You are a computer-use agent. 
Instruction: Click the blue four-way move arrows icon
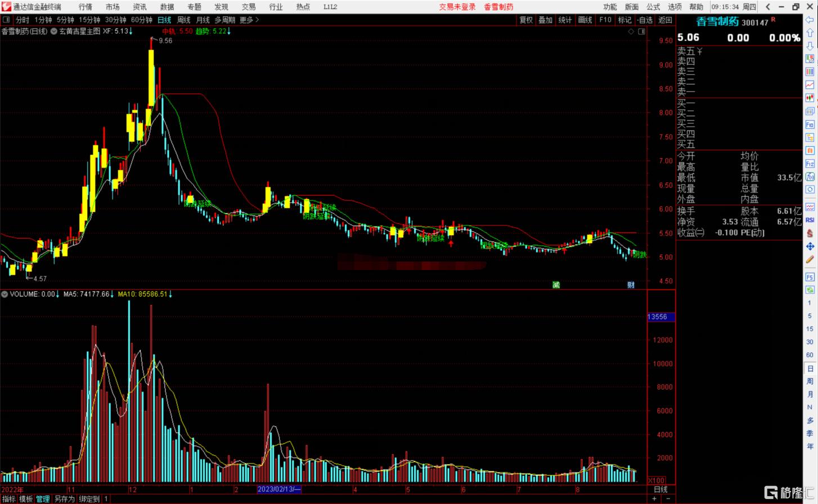pyautogui.click(x=810, y=246)
